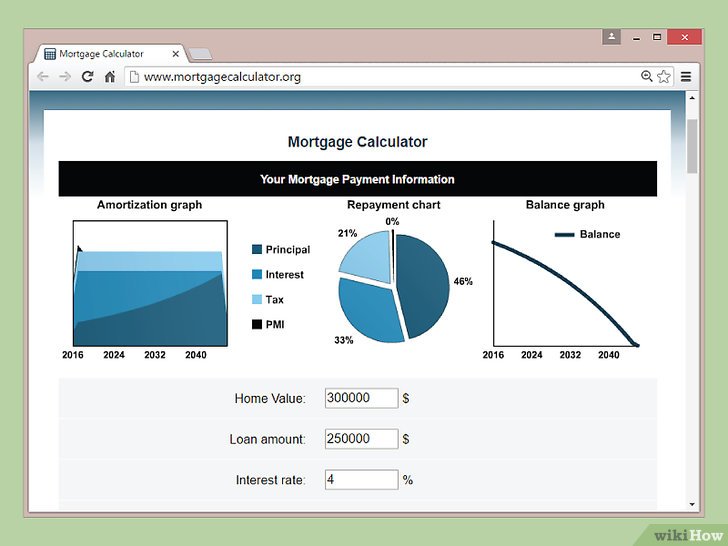Open a new tab button
The image size is (728, 546).
(x=201, y=54)
